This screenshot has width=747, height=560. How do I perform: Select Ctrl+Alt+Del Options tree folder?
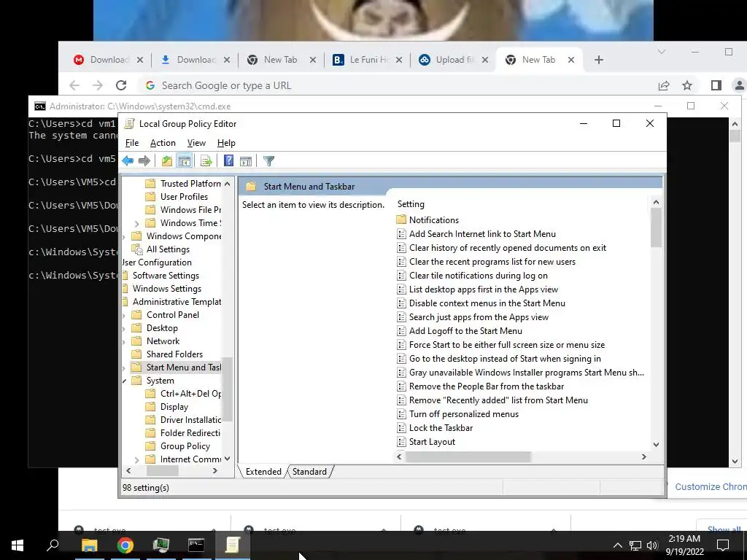(190, 394)
